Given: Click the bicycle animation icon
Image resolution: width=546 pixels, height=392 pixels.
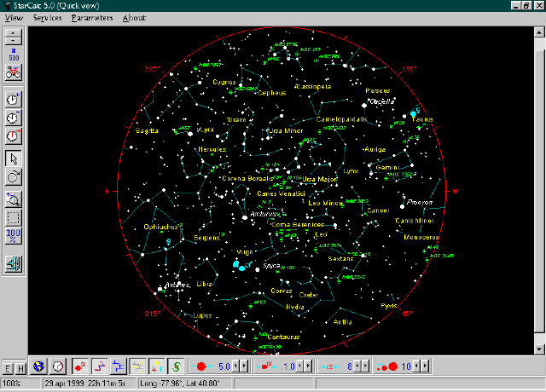Looking at the screenshot, I should (x=14, y=72).
